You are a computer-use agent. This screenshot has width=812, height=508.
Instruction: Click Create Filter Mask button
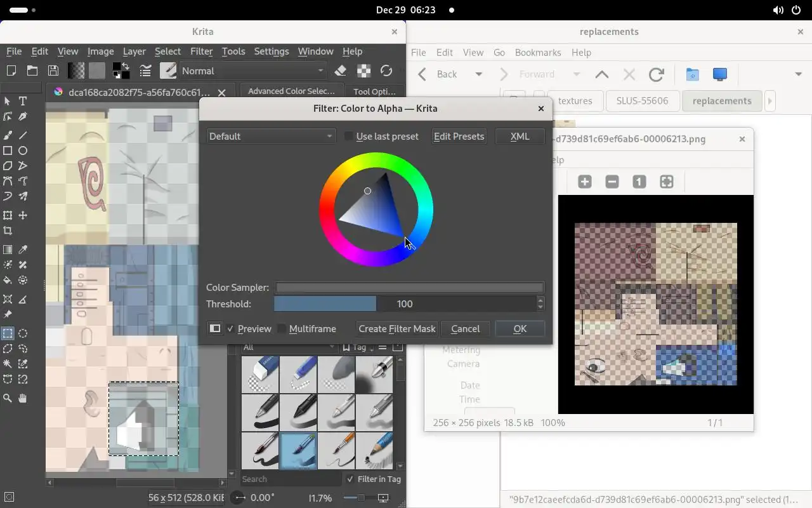(x=397, y=329)
